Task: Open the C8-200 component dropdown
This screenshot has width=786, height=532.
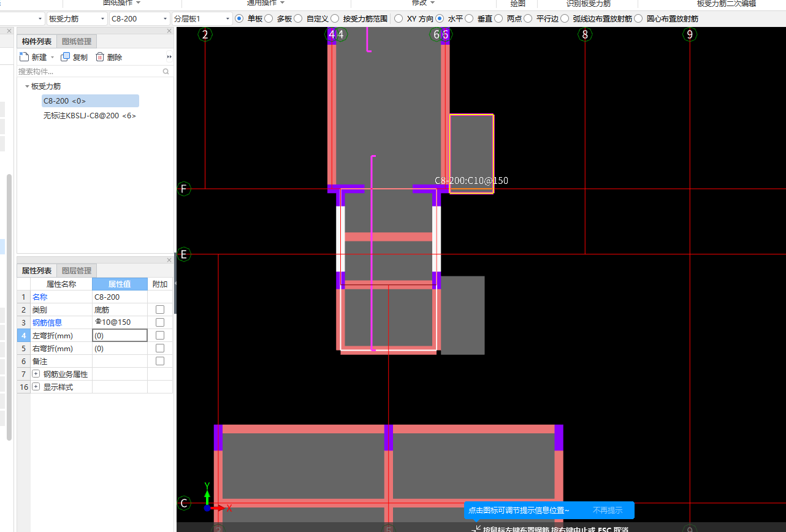Action: tap(166, 19)
